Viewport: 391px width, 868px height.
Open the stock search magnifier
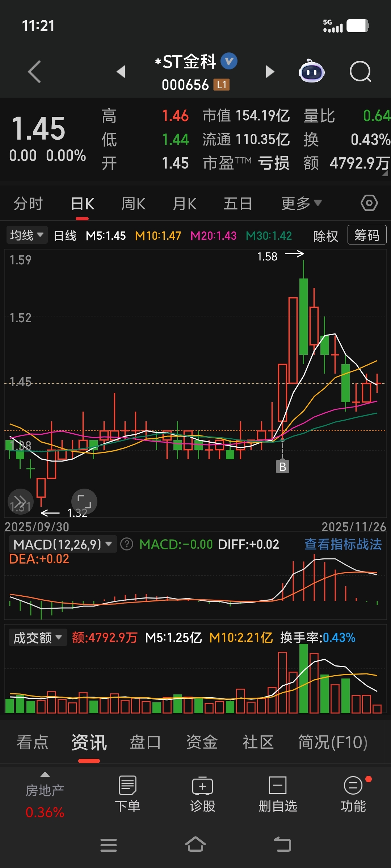[360, 72]
